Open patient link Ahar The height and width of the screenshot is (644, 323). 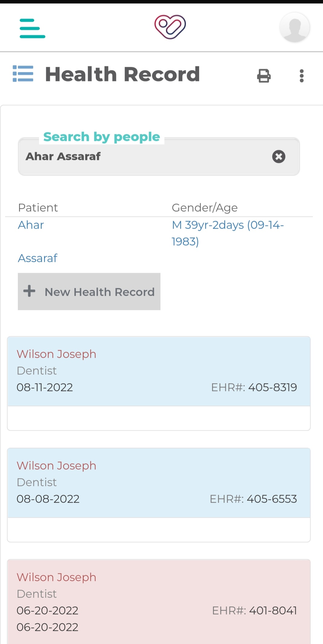click(31, 225)
